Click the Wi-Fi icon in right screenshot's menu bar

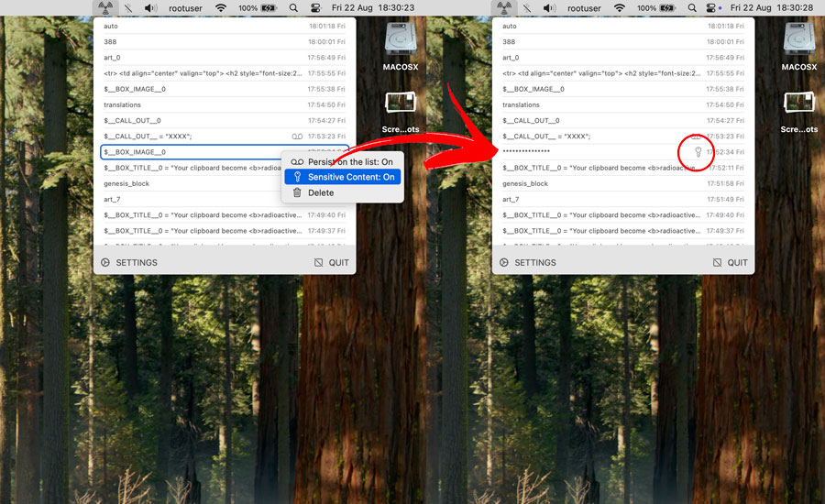(x=620, y=8)
